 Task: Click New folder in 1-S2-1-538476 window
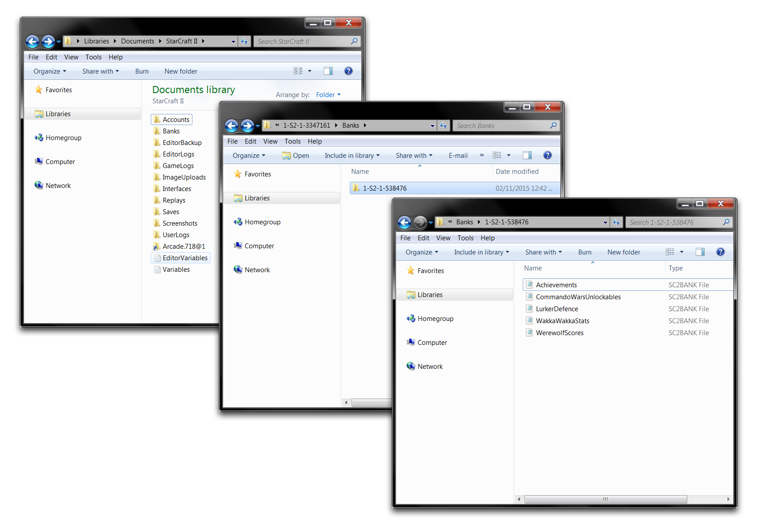(x=624, y=252)
